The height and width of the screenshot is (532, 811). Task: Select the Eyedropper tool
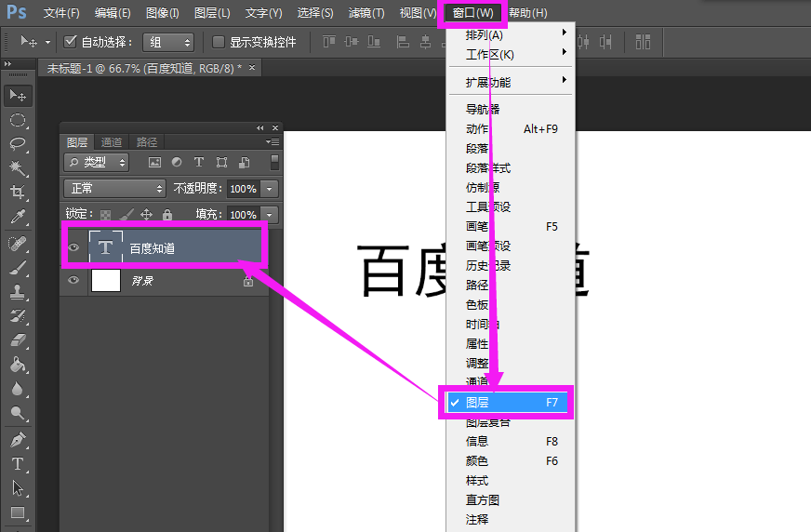pos(18,217)
